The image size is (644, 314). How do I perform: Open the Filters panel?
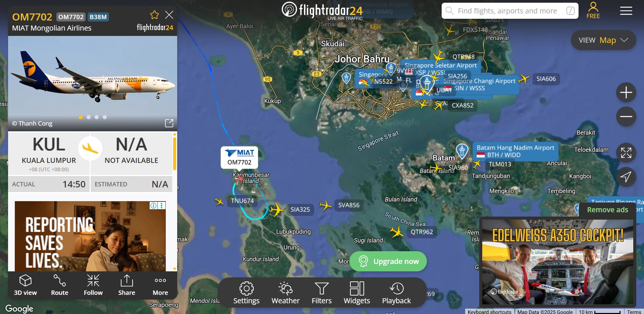tap(321, 293)
